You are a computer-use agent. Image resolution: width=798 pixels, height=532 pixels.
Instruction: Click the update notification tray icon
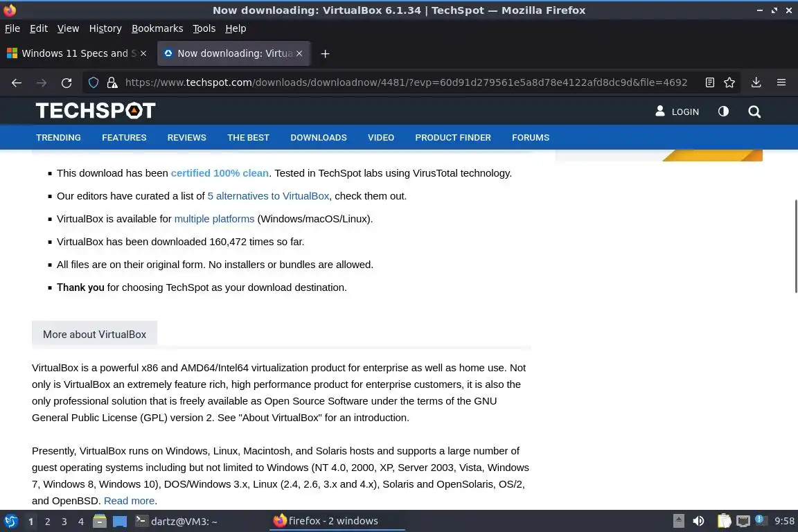click(759, 520)
